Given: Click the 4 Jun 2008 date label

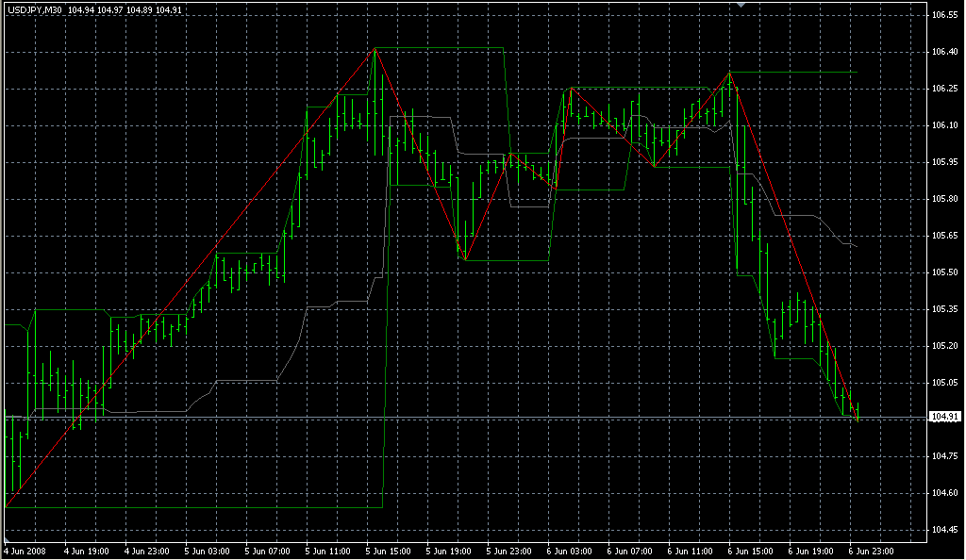Looking at the screenshot, I should tap(25, 549).
